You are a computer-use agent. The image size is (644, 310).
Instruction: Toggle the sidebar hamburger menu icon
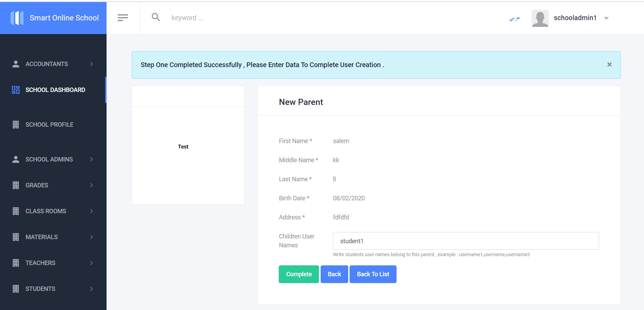pos(123,18)
